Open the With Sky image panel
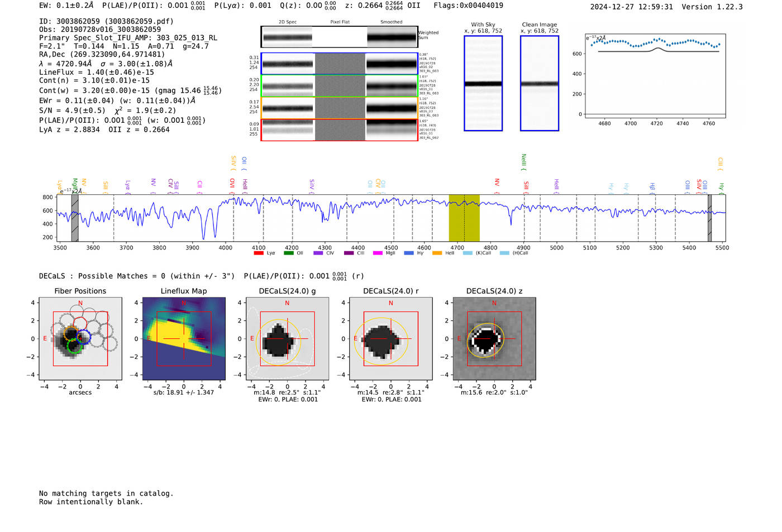Viewport: 782px width, 532px height. pyautogui.click(x=483, y=83)
